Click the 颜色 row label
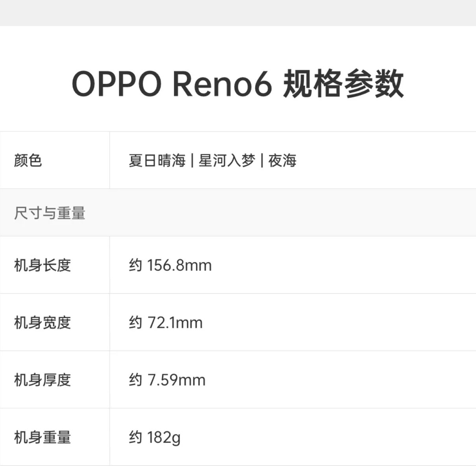Image resolution: width=476 pixels, height=466 pixels. [28, 161]
